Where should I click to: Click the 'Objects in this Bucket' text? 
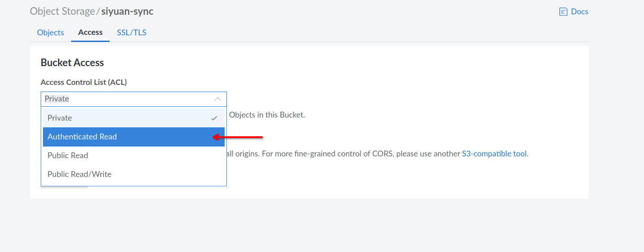click(x=267, y=115)
